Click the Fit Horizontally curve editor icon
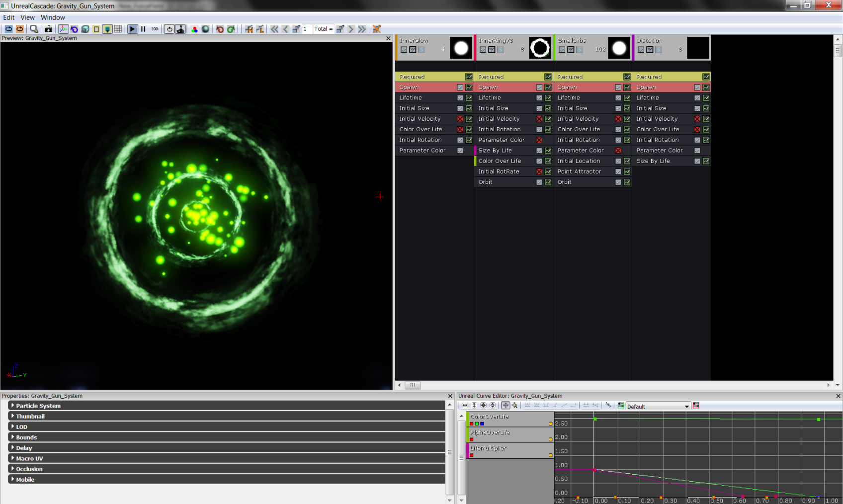The image size is (843, 504). (x=465, y=406)
